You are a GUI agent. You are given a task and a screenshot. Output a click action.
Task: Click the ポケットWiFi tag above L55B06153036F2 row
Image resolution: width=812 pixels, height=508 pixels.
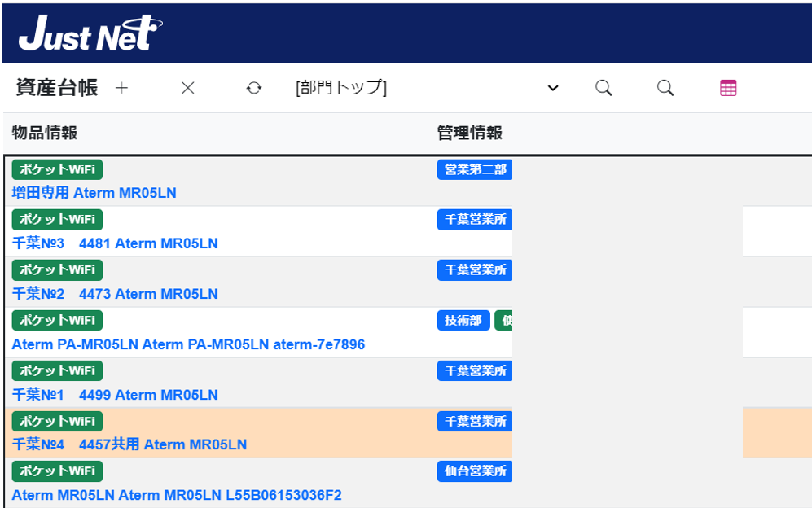58,471
